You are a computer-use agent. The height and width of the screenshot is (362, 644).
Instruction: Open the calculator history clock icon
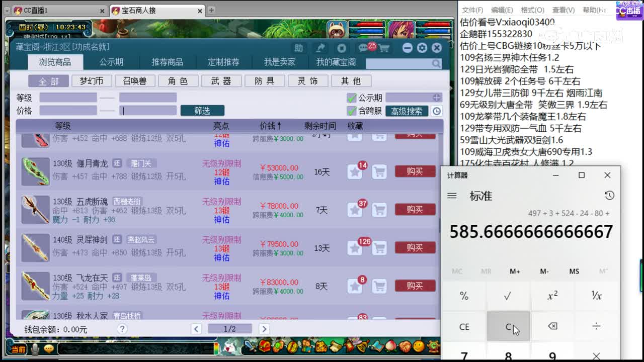[609, 196]
